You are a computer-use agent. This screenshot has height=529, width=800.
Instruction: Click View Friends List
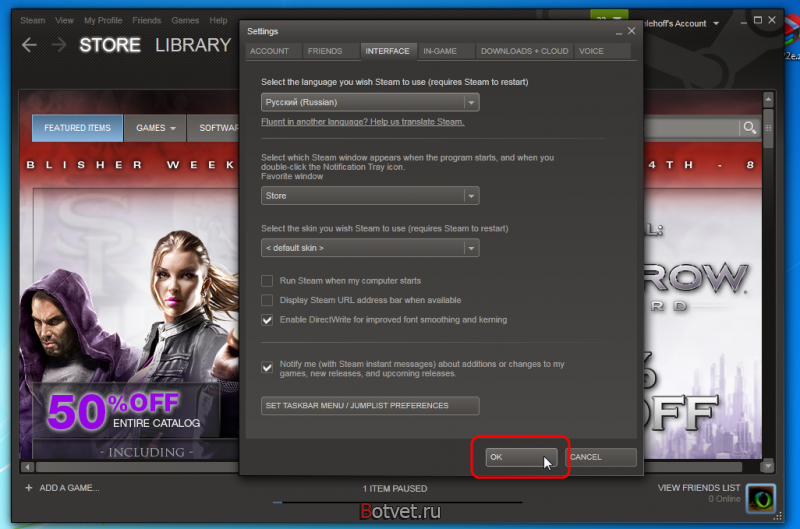(x=698, y=488)
